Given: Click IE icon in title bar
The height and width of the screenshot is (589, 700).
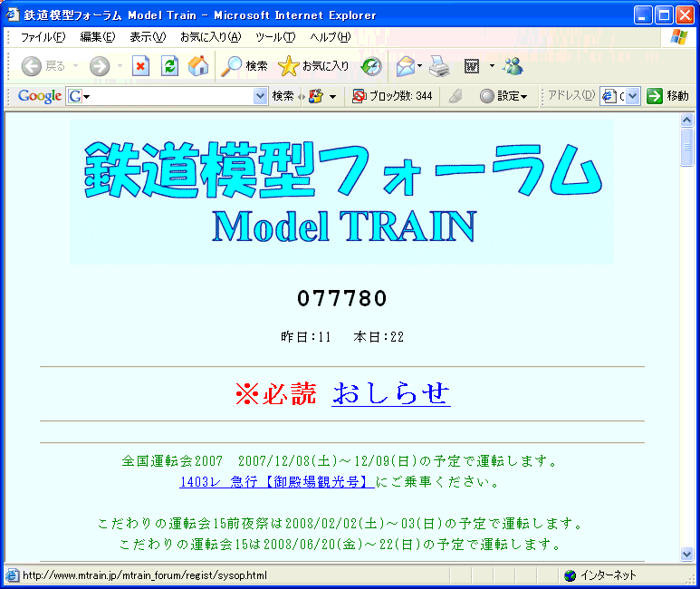Looking at the screenshot, I should click(12, 14).
